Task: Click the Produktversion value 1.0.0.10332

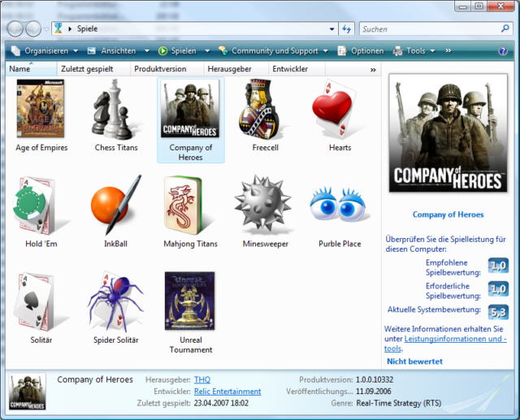Action: coord(375,379)
